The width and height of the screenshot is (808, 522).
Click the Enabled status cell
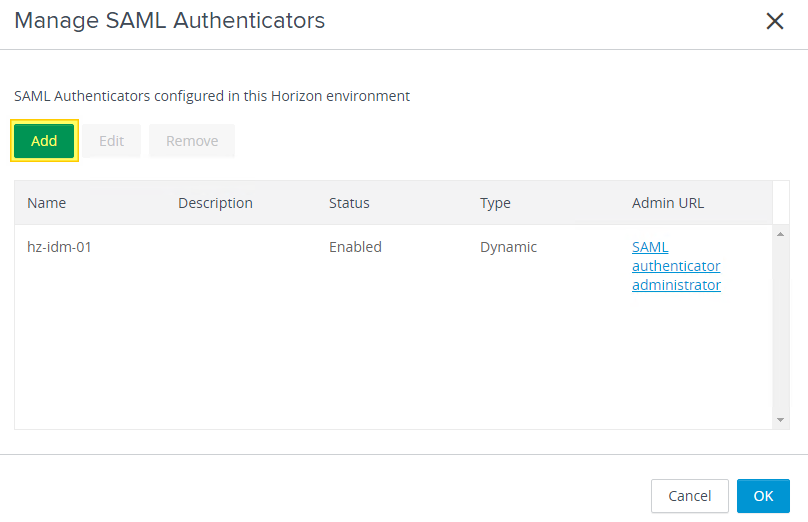tap(355, 247)
